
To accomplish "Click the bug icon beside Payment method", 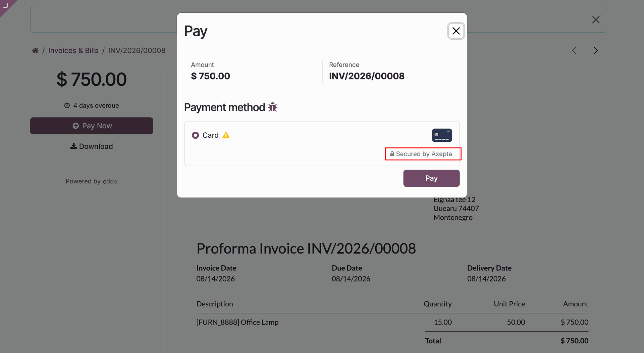I will pos(272,107).
